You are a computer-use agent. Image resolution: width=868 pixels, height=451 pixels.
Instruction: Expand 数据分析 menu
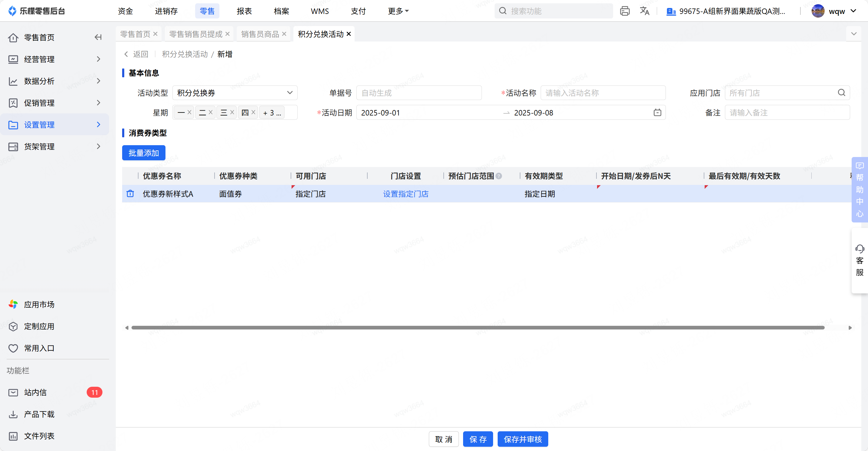tap(98, 81)
